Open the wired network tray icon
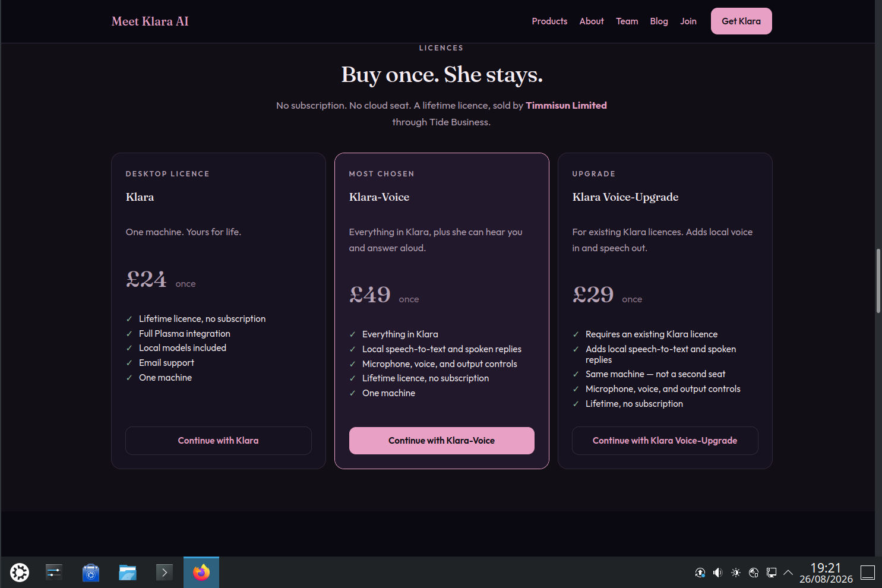This screenshot has width=882, height=588. click(x=772, y=573)
